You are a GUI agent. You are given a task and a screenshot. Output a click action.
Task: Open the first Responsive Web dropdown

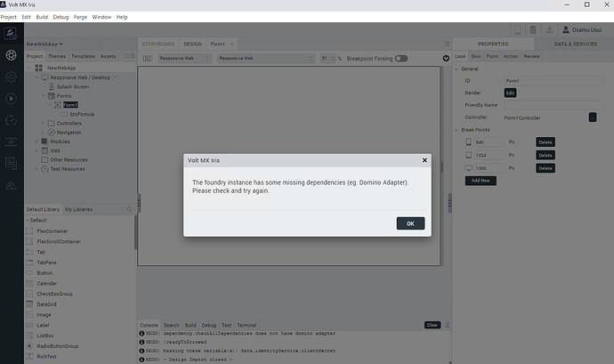coord(184,59)
